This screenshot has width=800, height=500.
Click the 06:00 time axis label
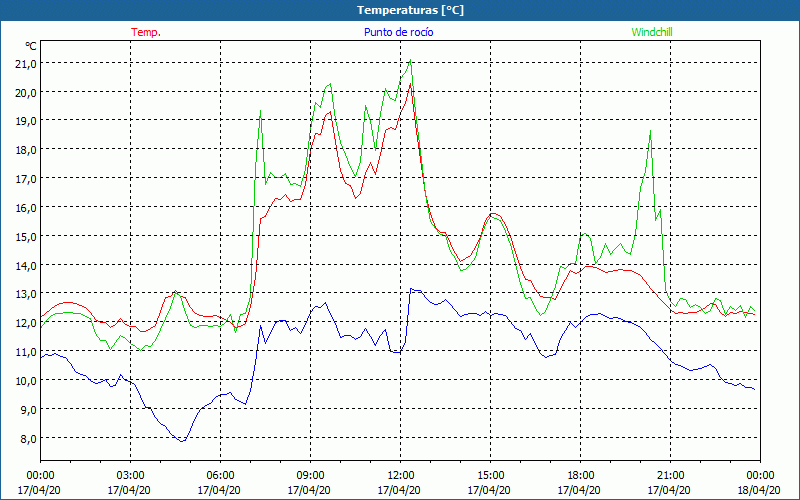220,476
